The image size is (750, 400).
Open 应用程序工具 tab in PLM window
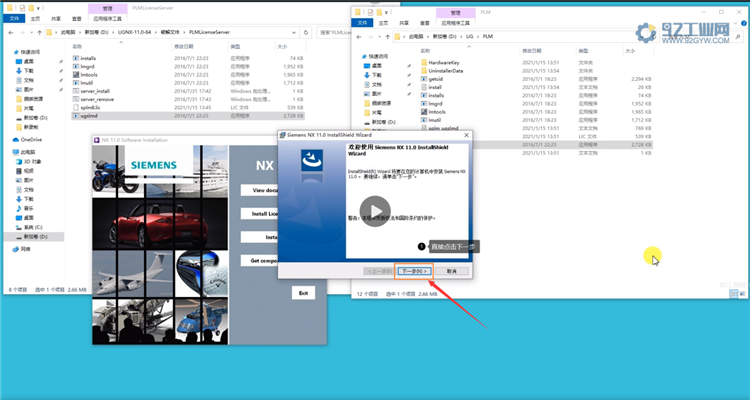(455, 22)
